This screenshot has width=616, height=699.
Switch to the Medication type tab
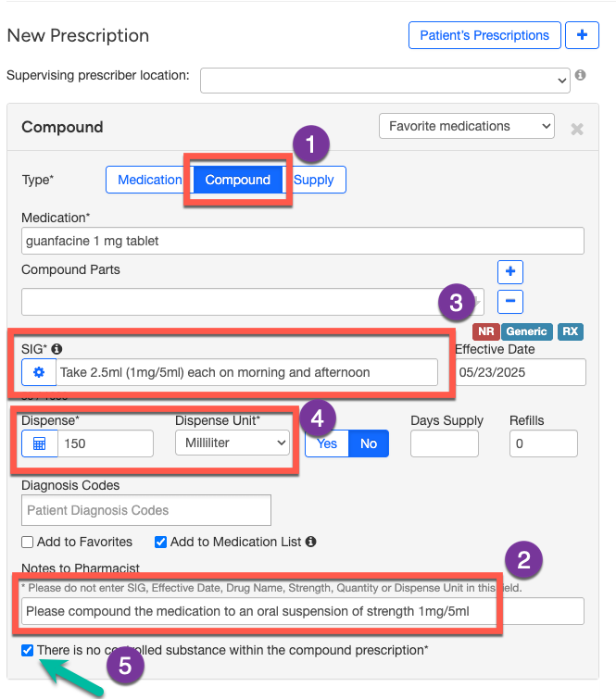[149, 180]
